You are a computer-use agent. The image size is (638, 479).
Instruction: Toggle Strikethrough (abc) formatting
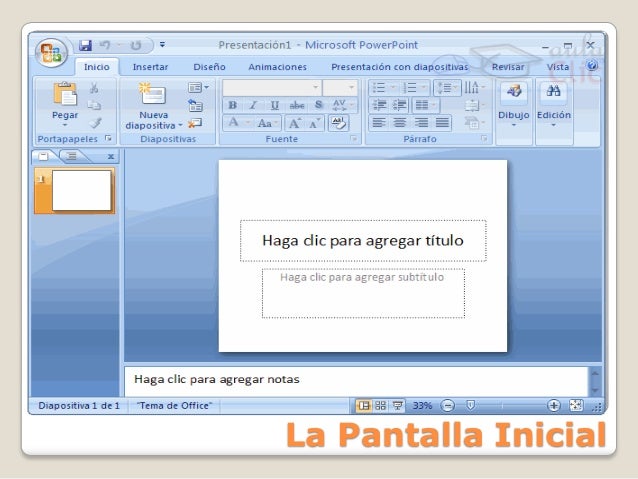tap(297, 105)
